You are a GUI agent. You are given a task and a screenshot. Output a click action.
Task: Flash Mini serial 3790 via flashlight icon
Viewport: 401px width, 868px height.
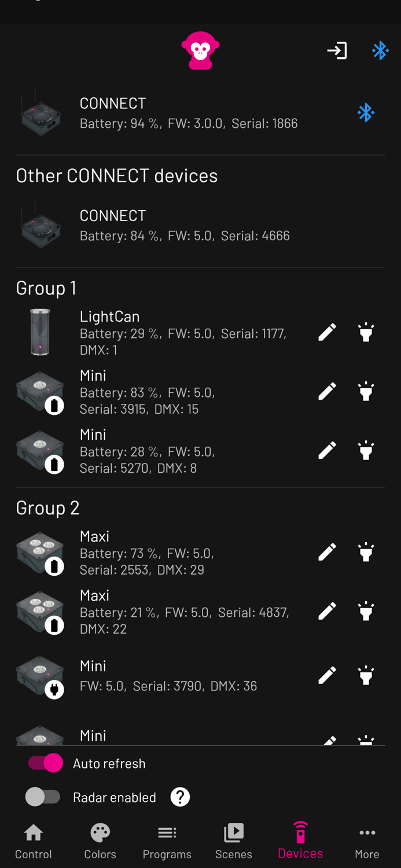pyautogui.click(x=366, y=675)
